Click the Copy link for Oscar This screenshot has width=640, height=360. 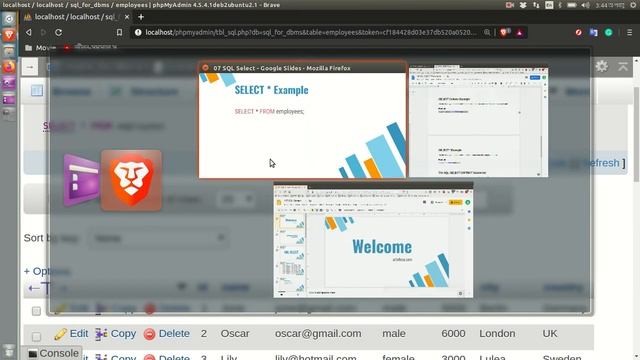[123, 333]
